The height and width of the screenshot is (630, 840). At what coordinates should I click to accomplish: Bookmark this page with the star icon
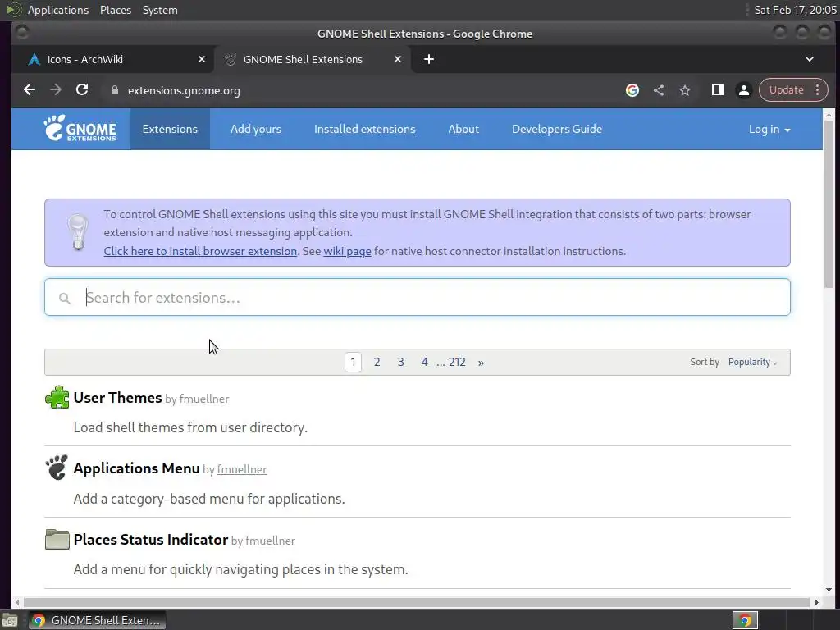coord(685,90)
